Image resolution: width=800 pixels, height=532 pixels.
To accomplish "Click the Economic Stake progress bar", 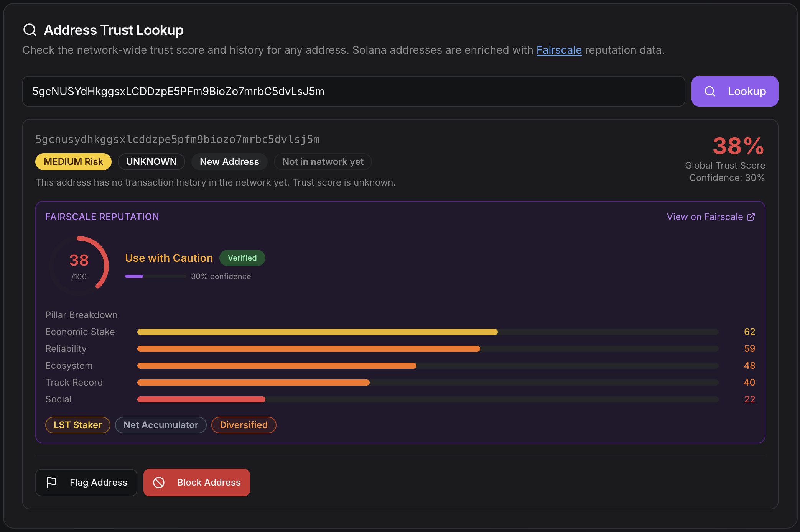I will (428, 332).
